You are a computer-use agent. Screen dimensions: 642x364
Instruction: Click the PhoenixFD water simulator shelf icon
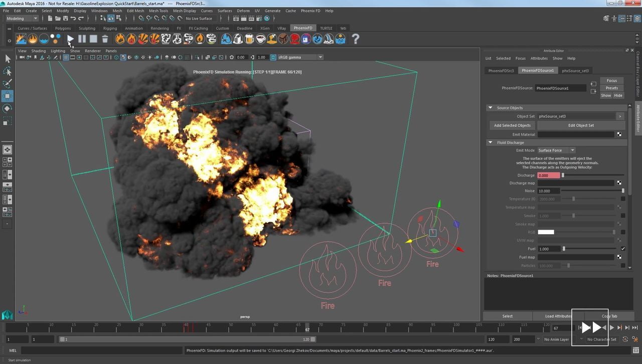point(44,39)
